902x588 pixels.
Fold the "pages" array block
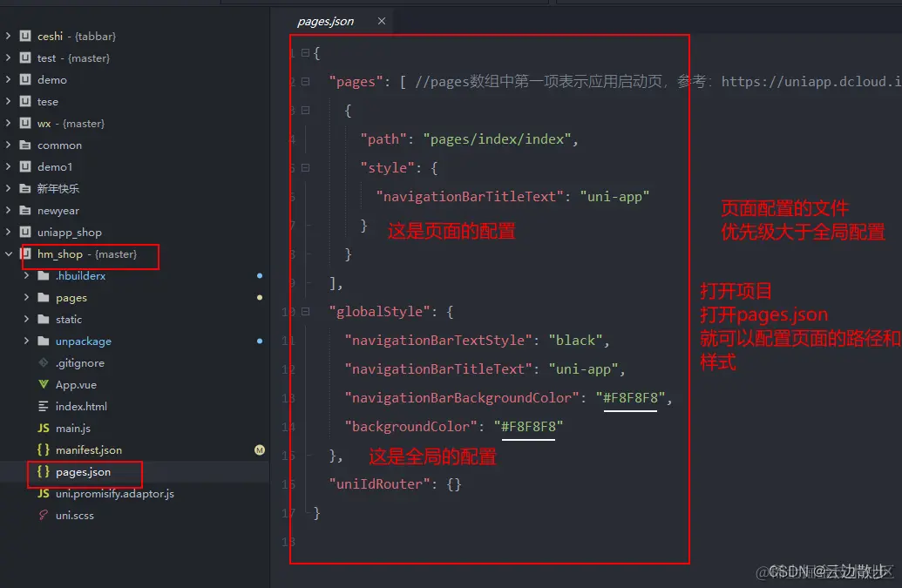coord(306,82)
